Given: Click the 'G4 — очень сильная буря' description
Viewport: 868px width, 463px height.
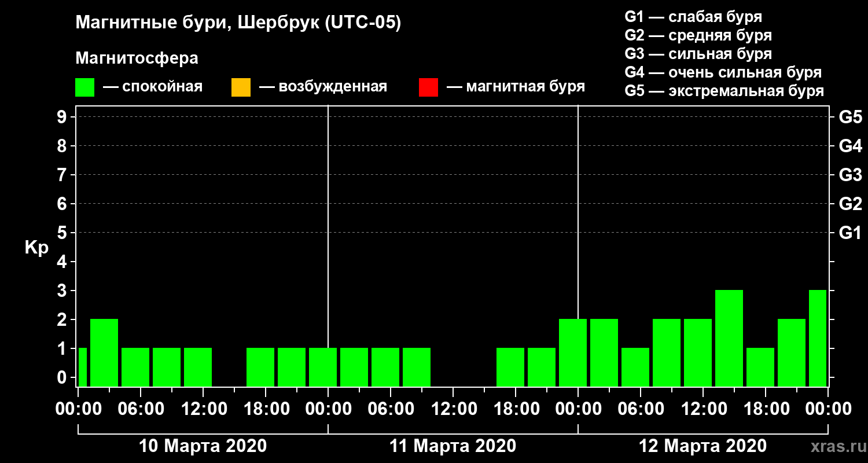Looking at the screenshot, I should [x=723, y=72].
